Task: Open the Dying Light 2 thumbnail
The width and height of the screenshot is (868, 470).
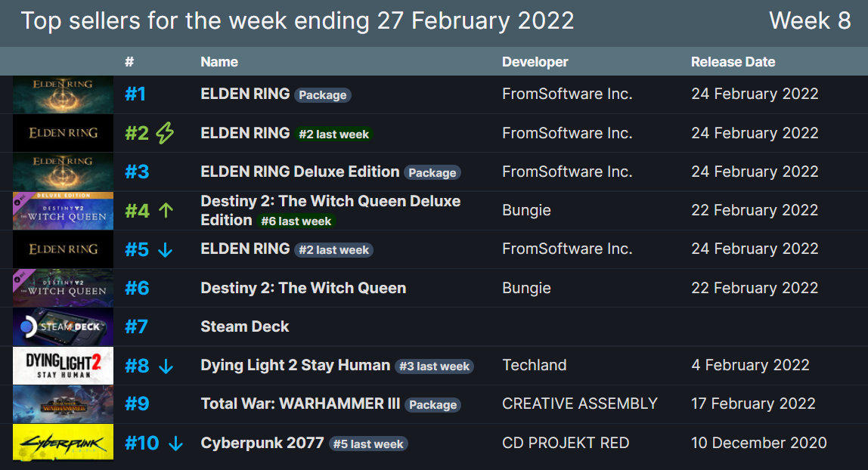Action: [63, 366]
